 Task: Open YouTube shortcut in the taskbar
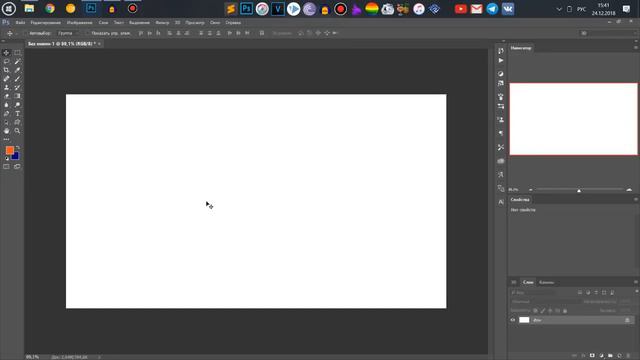(460, 9)
